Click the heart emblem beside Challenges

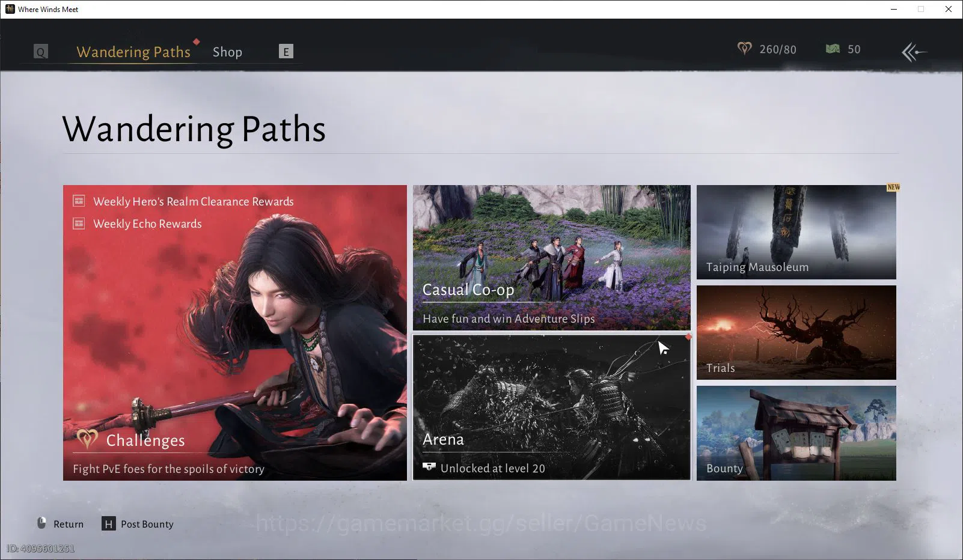pyautogui.click(x=87, y=439)
